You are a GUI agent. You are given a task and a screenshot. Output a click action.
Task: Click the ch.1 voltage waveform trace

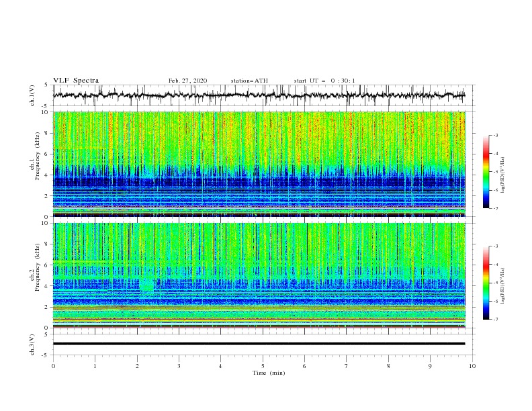(259, 95)
